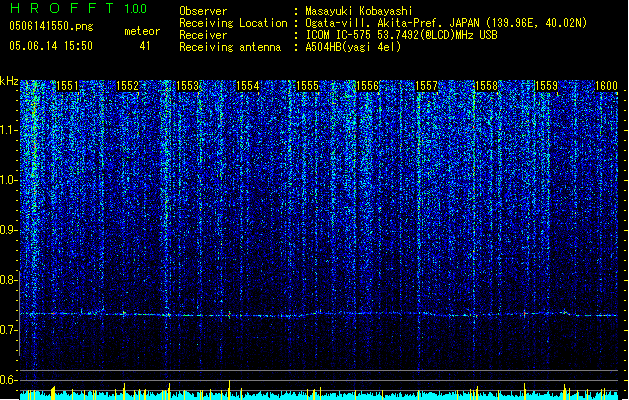Click the 1556 time marker
The image size is (629, 400).
click(x=367, y=86)
